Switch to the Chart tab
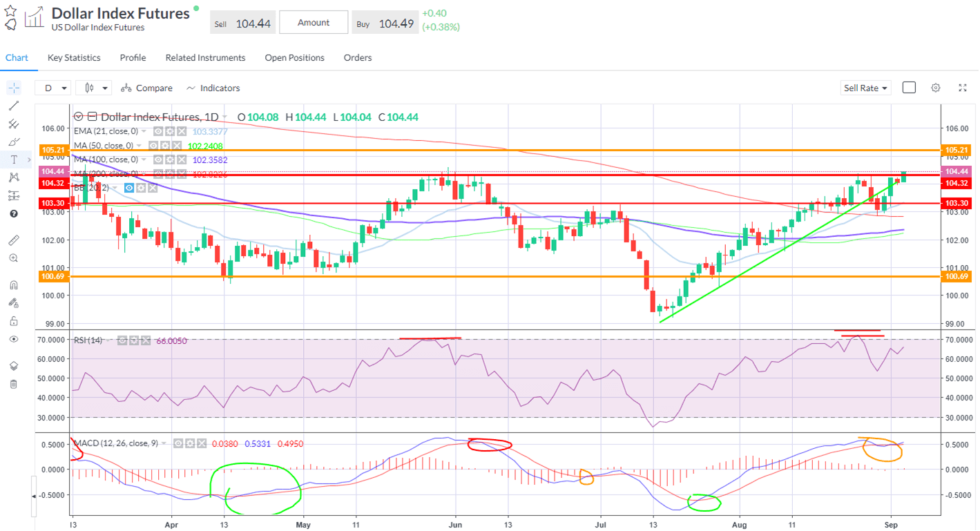The height and width of the screenshot is (531, 980). (17, 58)
